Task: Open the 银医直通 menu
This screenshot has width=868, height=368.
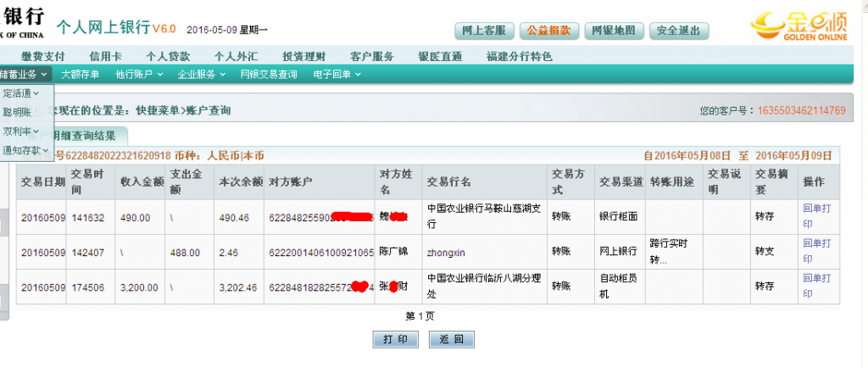Action: click(x=440, y=56)
